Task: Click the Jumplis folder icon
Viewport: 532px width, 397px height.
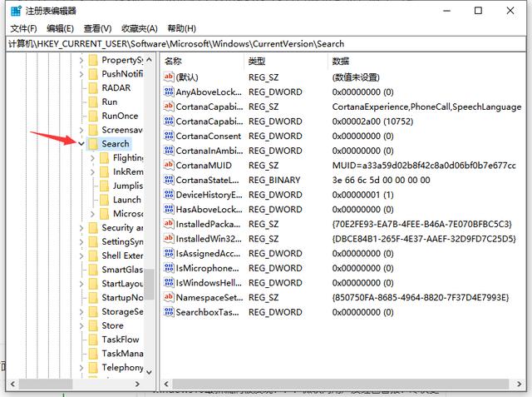Action: coord(104,186)
